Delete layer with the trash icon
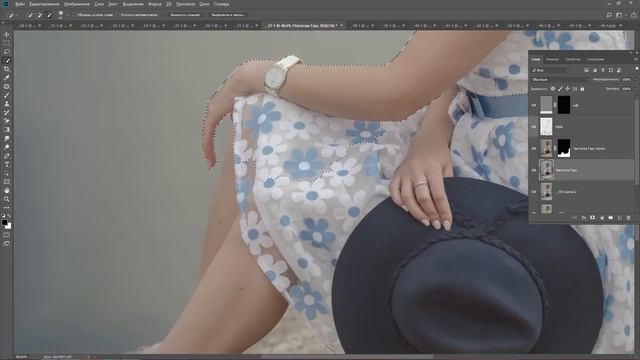Viewport: 640px width, 360px height. 629,218
